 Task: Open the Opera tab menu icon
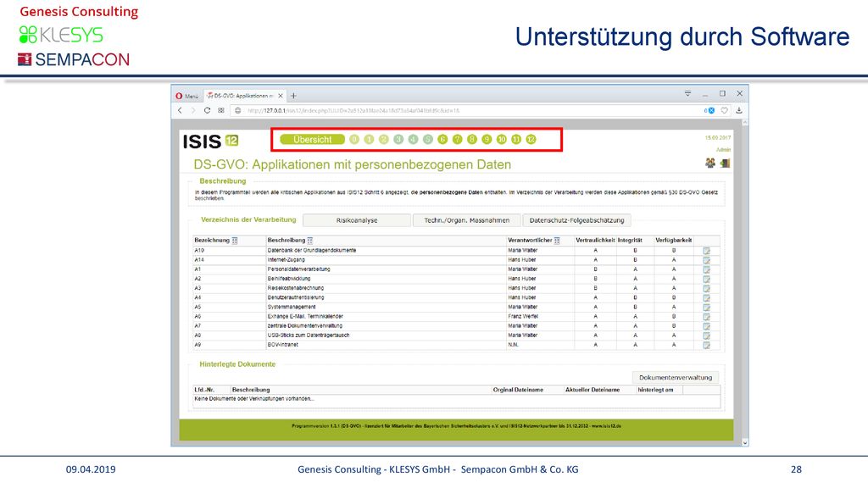[x=687, y=93]
